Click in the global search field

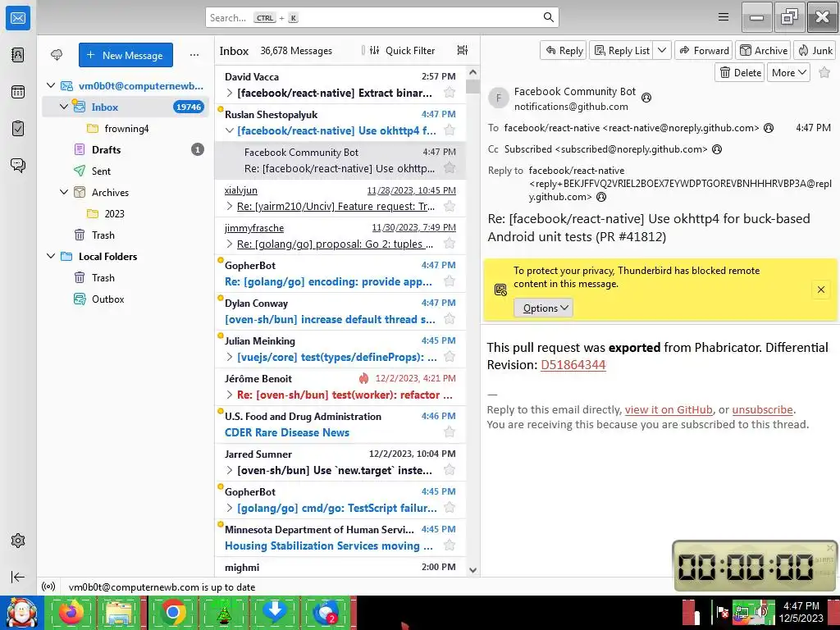382,17
